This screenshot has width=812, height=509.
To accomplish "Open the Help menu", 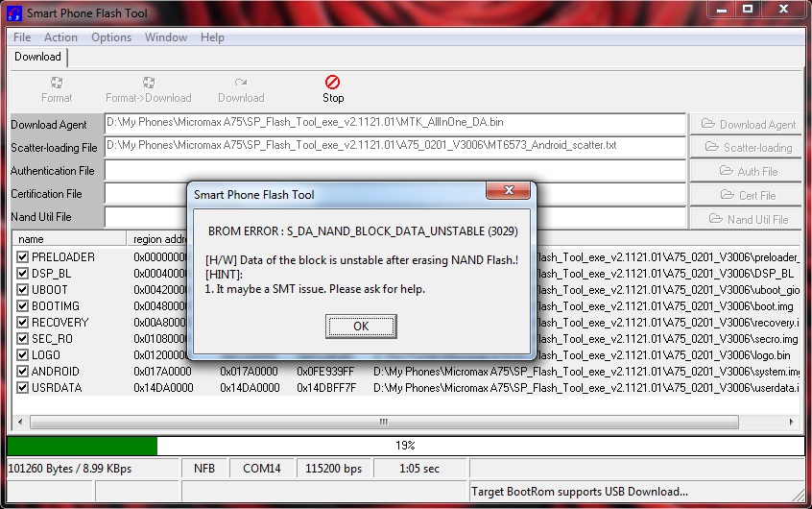I will (212, 37).
